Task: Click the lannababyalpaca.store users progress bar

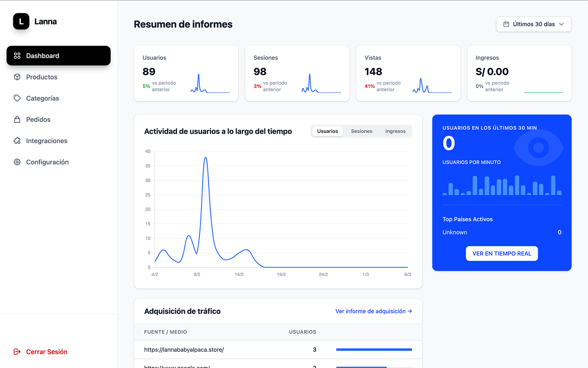Action: tap(374, 350)
